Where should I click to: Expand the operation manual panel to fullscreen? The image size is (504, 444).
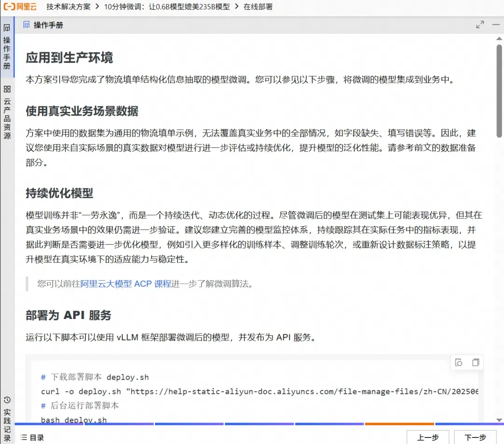point(480,25)
